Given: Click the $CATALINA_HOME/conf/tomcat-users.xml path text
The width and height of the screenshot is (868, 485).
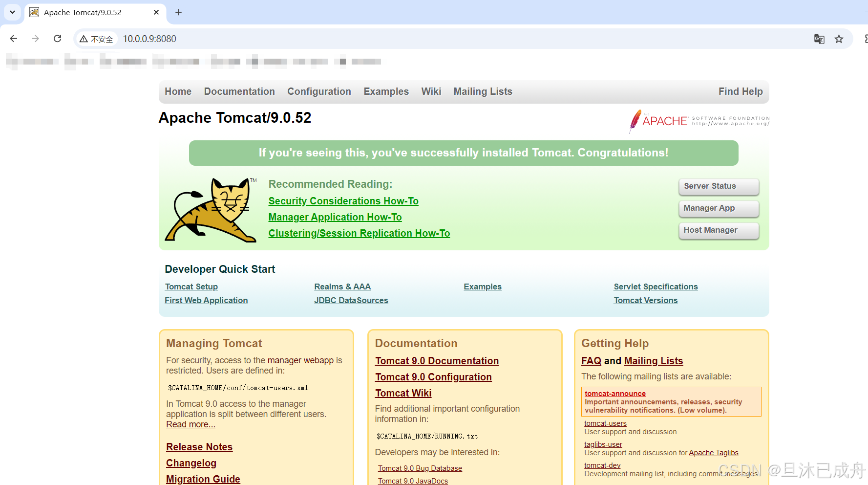Looking at the screenshot, I should 238,388.
